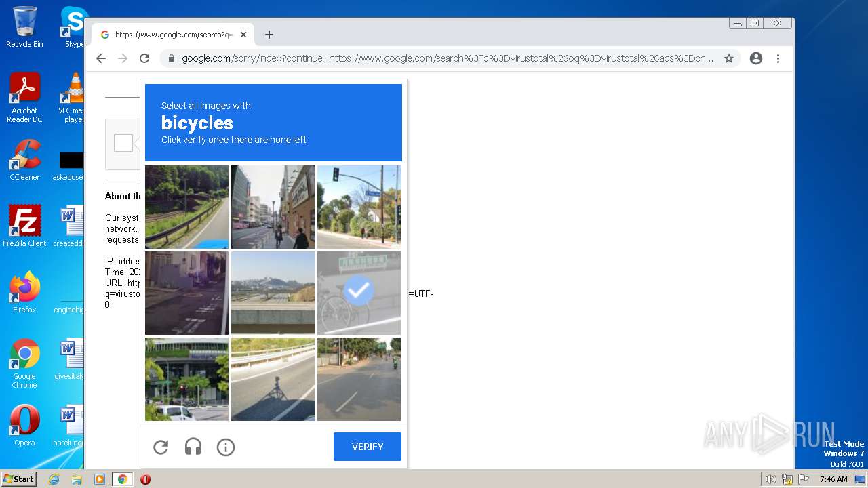Select the tile with pedestrians on street
This screenshot has height=488, width=868.
click(x=273, y=207)
